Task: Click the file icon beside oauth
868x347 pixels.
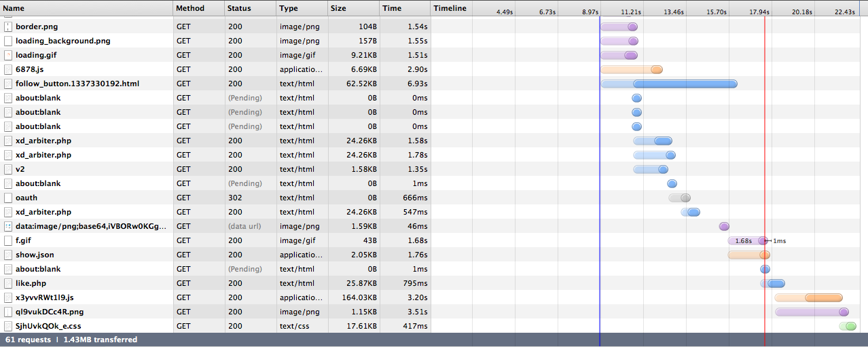Action: coord(8,198)
